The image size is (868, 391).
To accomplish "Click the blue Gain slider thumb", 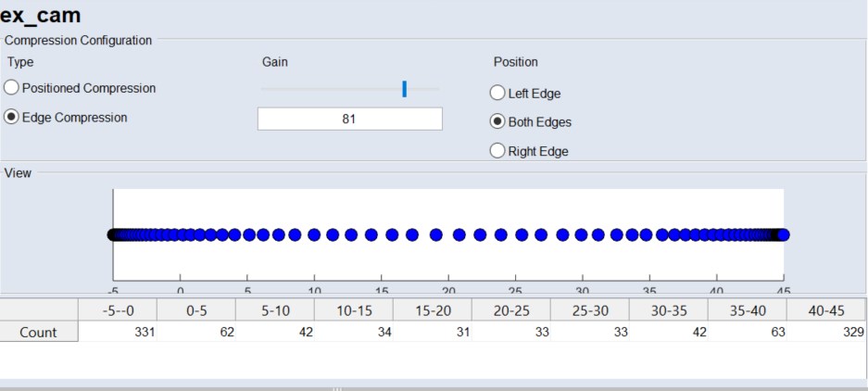I will coord(405,89).
